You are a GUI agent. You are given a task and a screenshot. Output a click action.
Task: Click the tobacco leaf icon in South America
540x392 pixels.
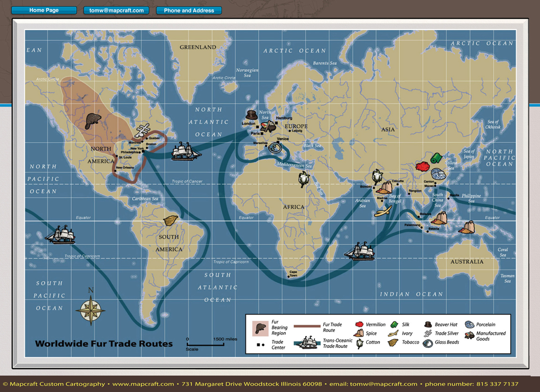coord(171,220)
